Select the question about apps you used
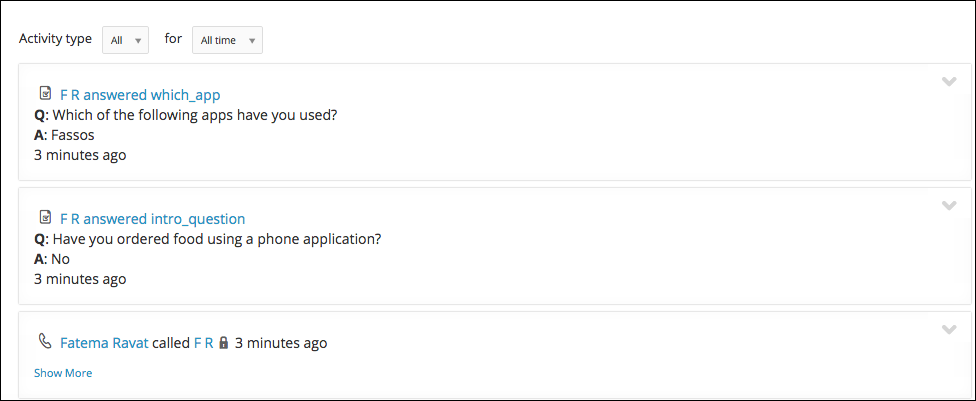The image size is (976, 401). (194, 115)
